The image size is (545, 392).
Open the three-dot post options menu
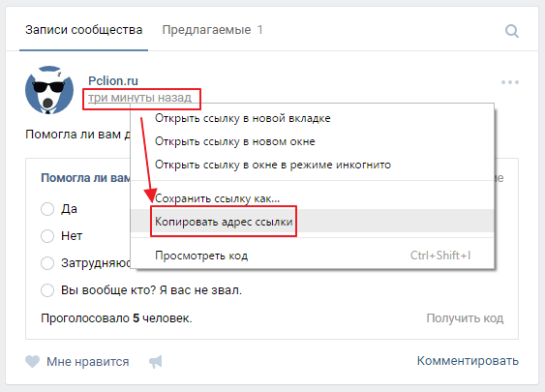coord(510,82)
